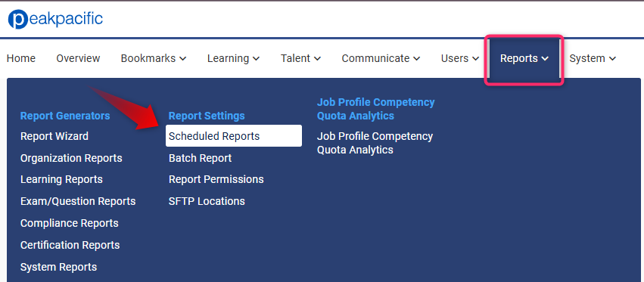
Task: View Certification Reports
Action: [x=70, y=245]
